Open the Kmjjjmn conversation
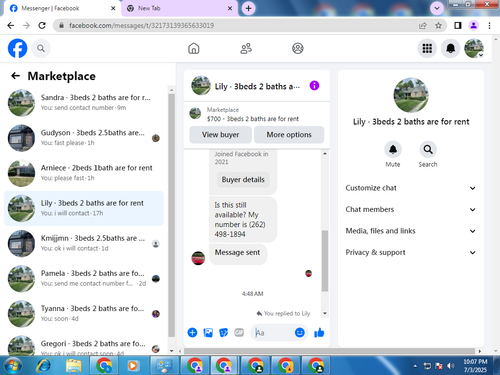500x375 pixels. 83,243
